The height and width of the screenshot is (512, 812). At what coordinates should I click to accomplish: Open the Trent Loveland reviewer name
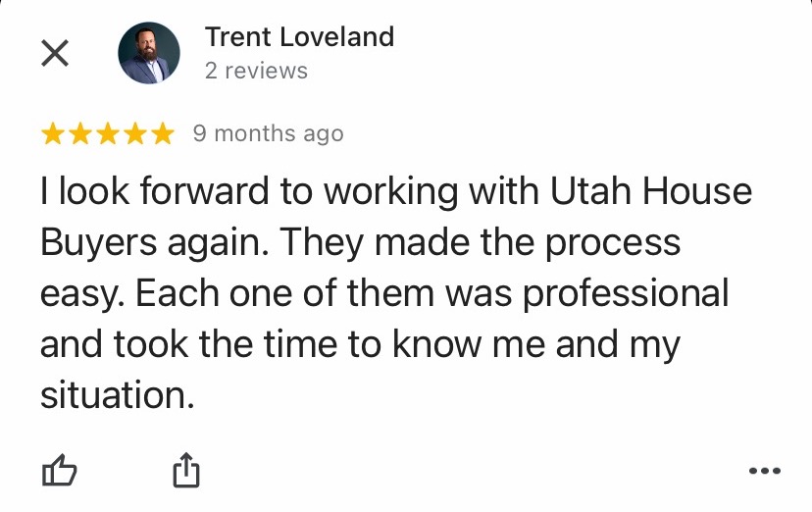[x=299, y=37]
